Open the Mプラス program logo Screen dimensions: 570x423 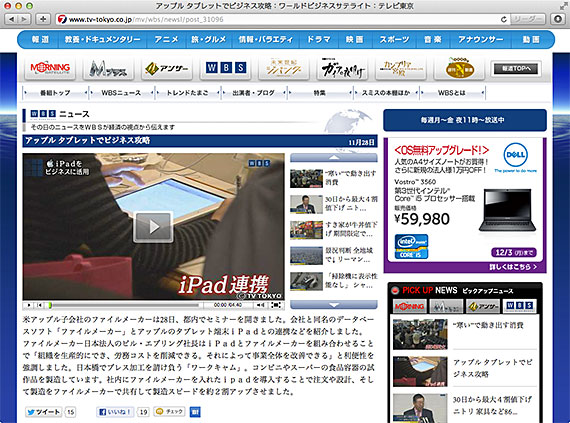pos(108,68)
